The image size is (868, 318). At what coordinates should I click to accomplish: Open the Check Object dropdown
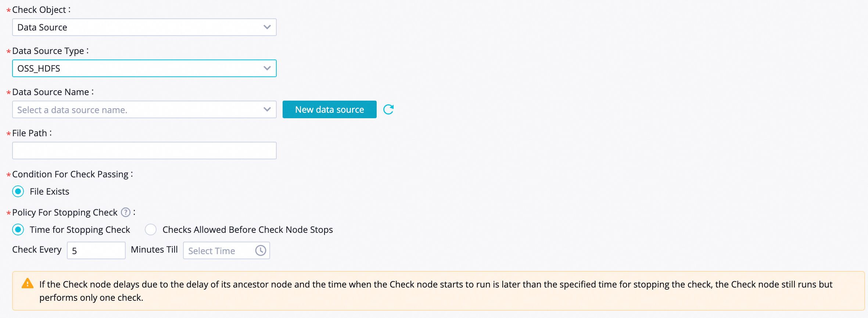click(x=140, y=27)
